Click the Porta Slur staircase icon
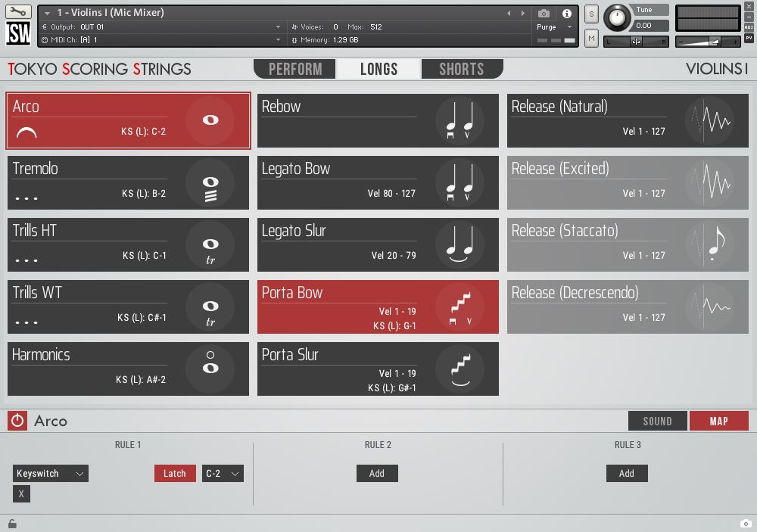The image size is (757, 532). pyautogui.click(x=459, y=369)
